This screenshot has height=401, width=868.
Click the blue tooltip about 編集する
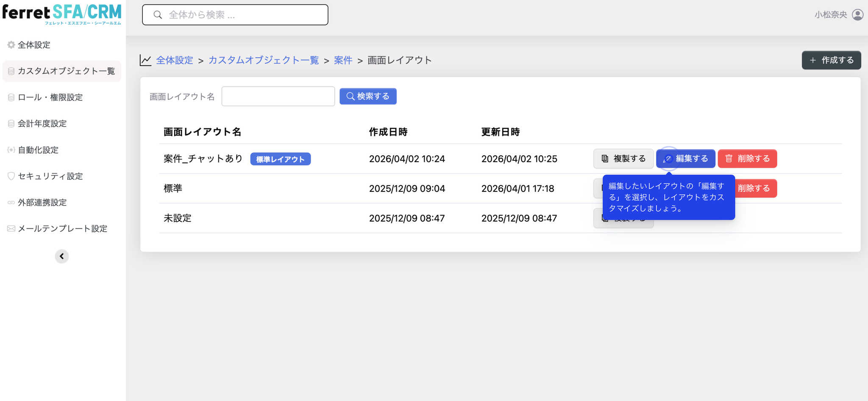click(x=668, y=197)
